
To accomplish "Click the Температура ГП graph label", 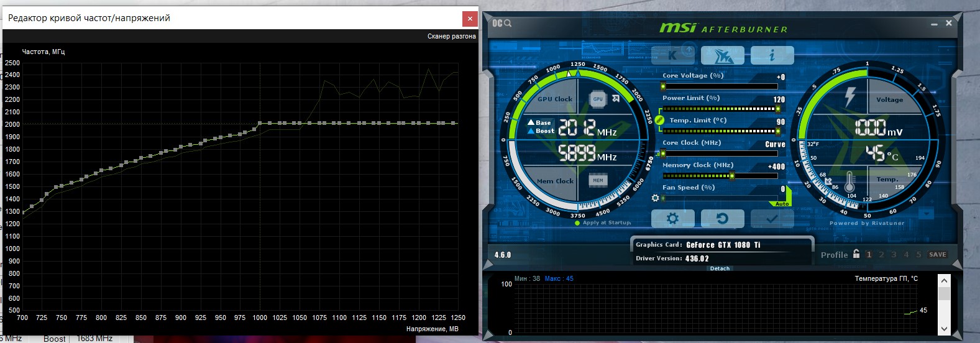I will 886,278.
